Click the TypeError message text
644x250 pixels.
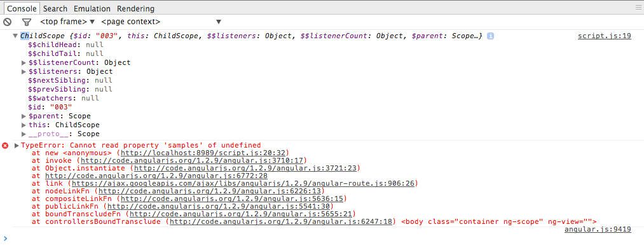coord(141,145)
